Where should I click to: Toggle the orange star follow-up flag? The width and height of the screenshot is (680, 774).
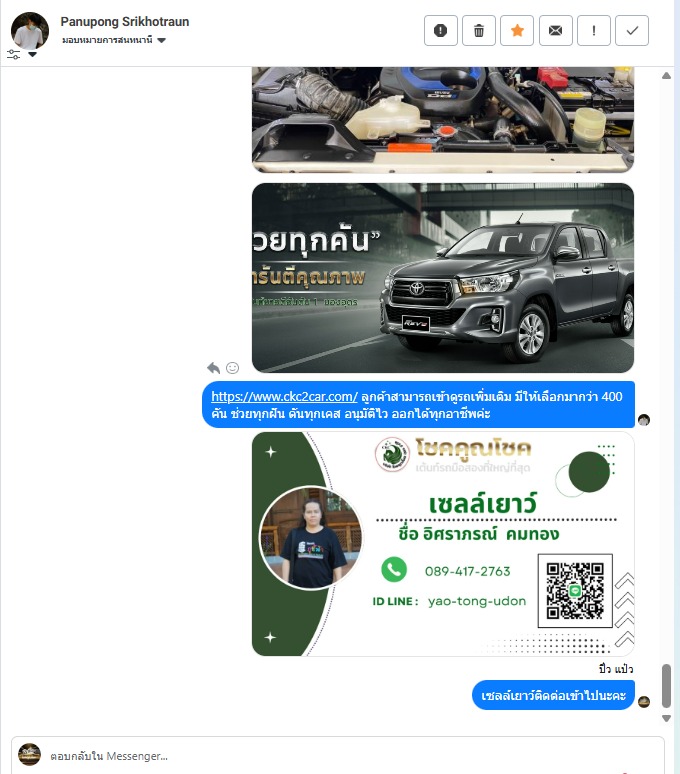click(x=517, y=31)
